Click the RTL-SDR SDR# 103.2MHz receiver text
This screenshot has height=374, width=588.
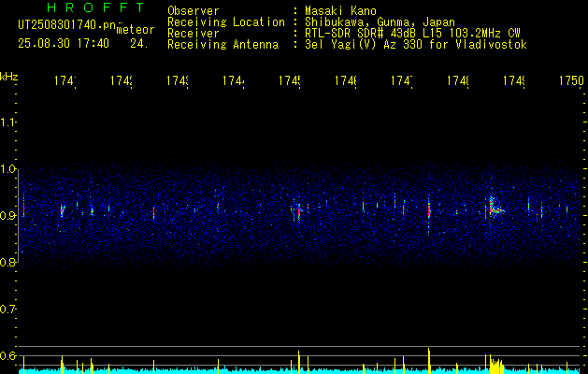tap(412, 34)
